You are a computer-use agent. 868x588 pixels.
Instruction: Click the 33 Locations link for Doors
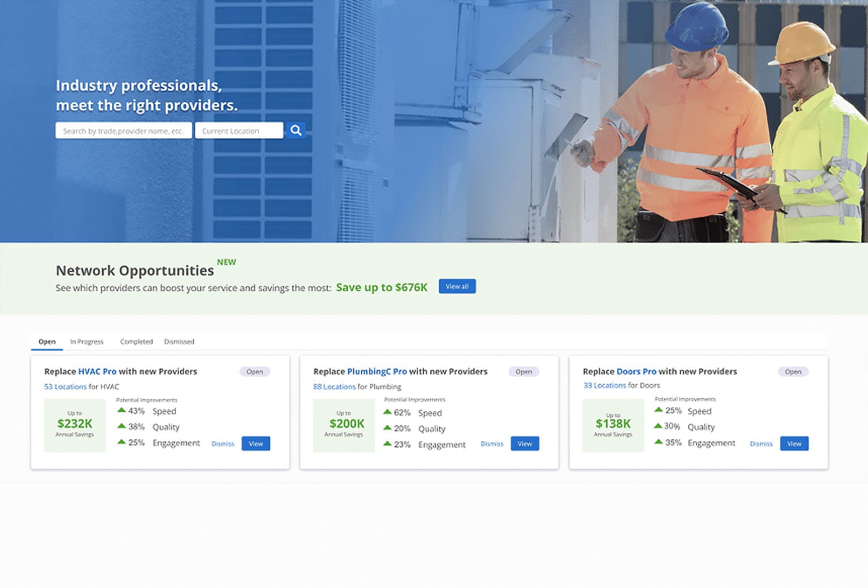(x=605, y=385)
